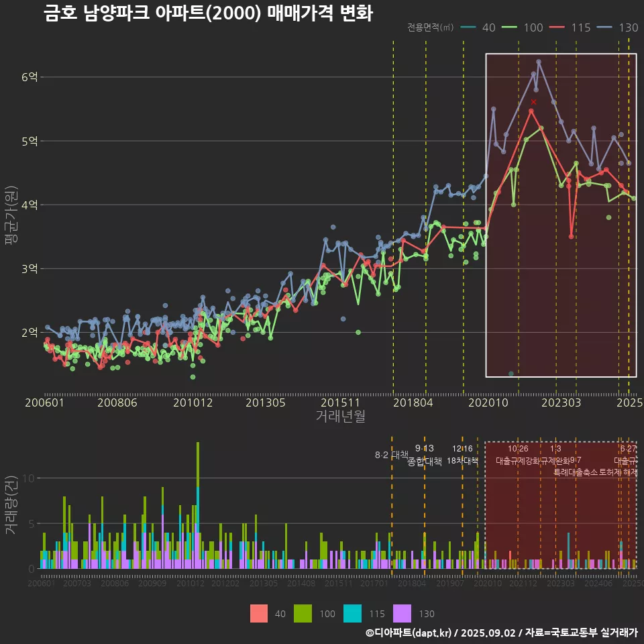This screenshot has height=644, width=644.
Task: Click the '201907' volume chart x-axis label
Action: pos(449,583)
